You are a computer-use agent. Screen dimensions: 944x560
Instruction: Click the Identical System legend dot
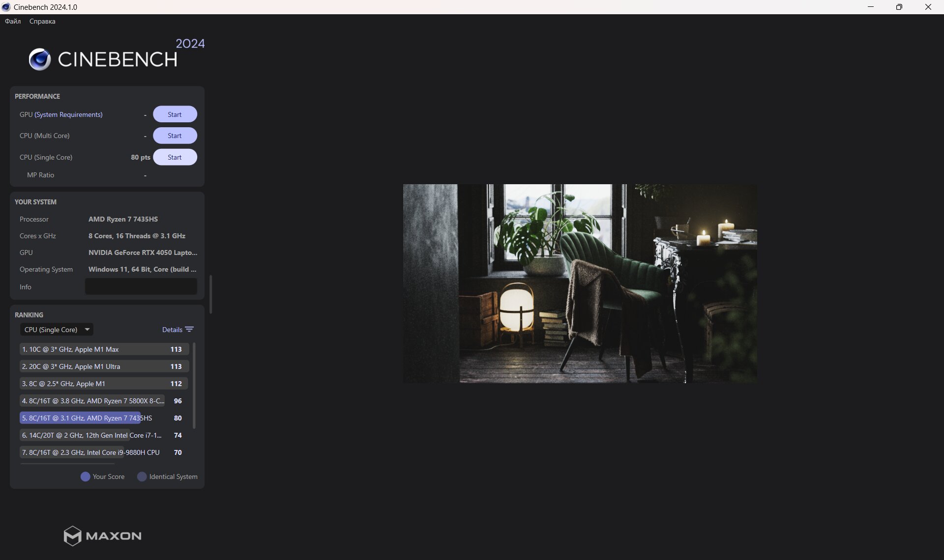click(142, 476)
